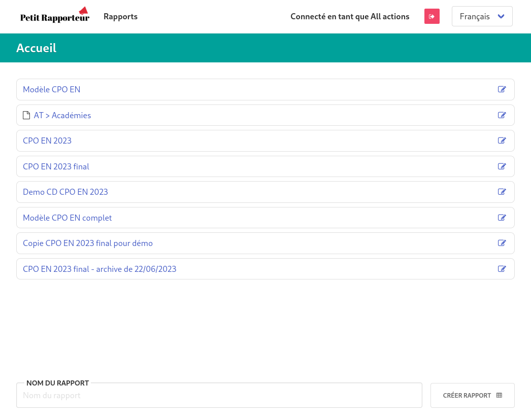Open the CPO EN 2023 link

click(47, 141)
